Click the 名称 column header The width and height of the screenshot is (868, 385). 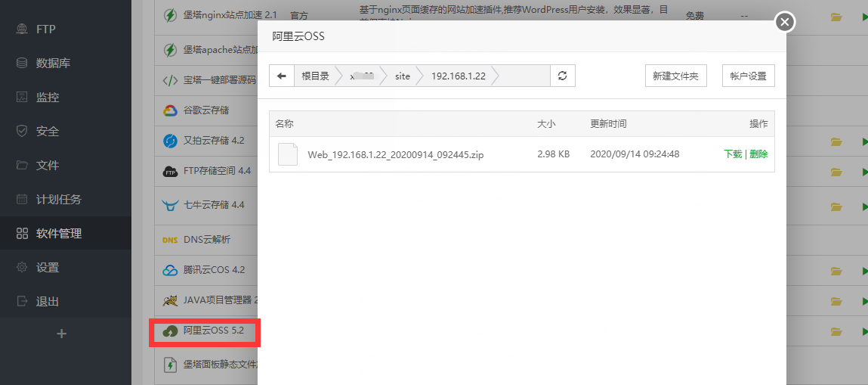click(x=285, y=124)
